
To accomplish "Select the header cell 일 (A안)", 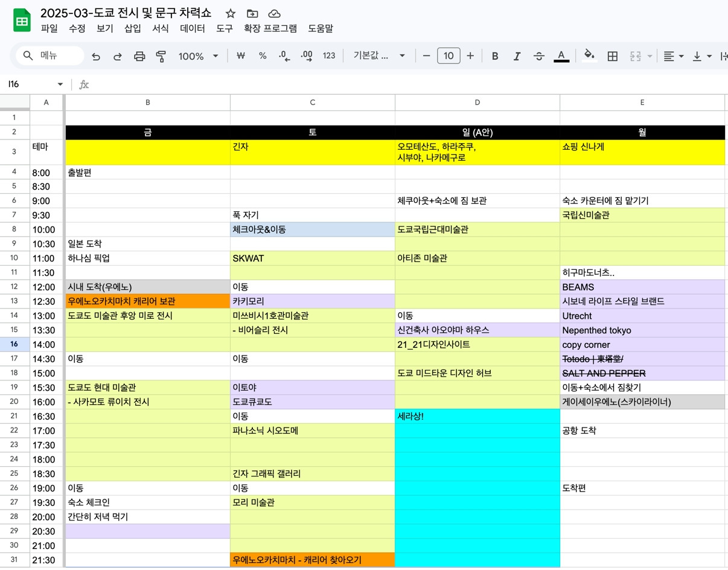I will 477,133.
